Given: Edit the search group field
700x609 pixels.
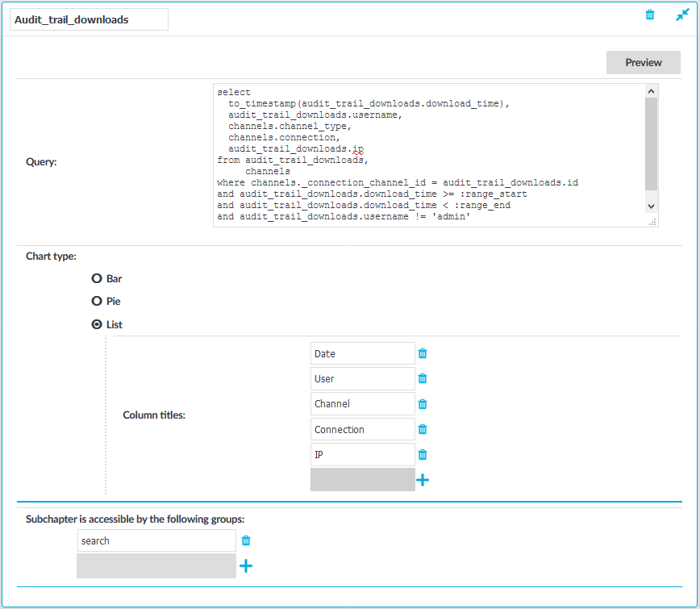Looking at the screenshot, I should point(156,540).
